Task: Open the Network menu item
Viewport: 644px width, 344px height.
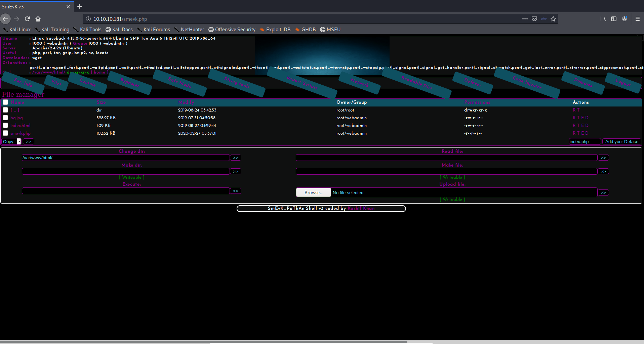Action: point(360,83)
